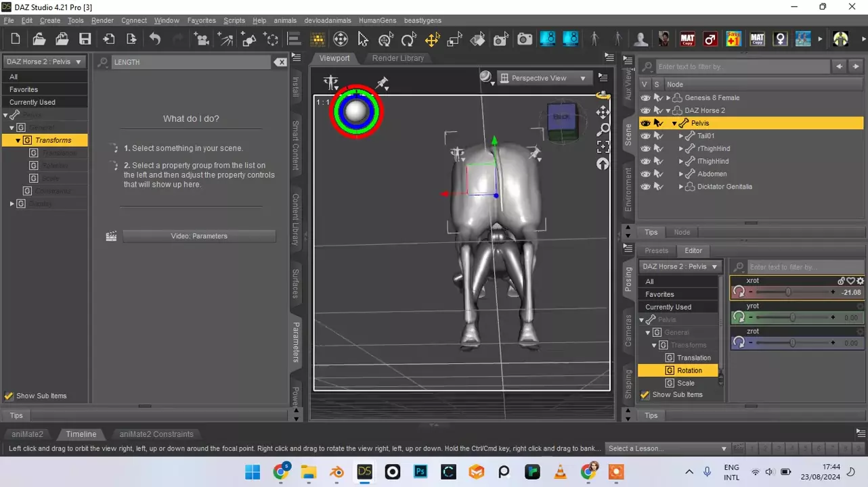Click the Render camera icon in toolbar
868x487 pixels.
pos(524,39)
